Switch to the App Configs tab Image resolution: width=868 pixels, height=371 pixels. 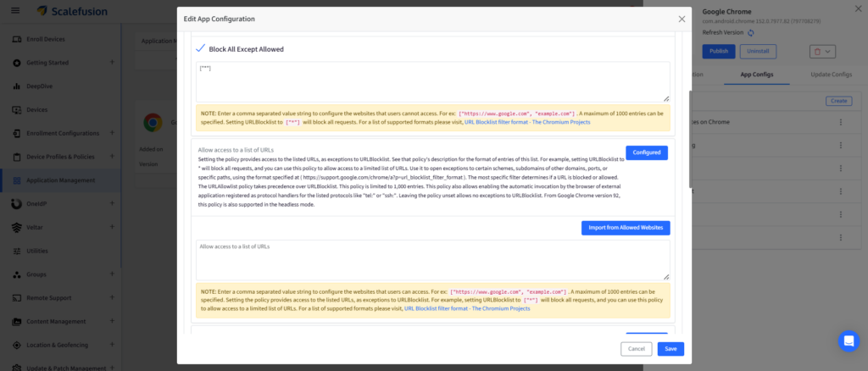tap(757, 74)
